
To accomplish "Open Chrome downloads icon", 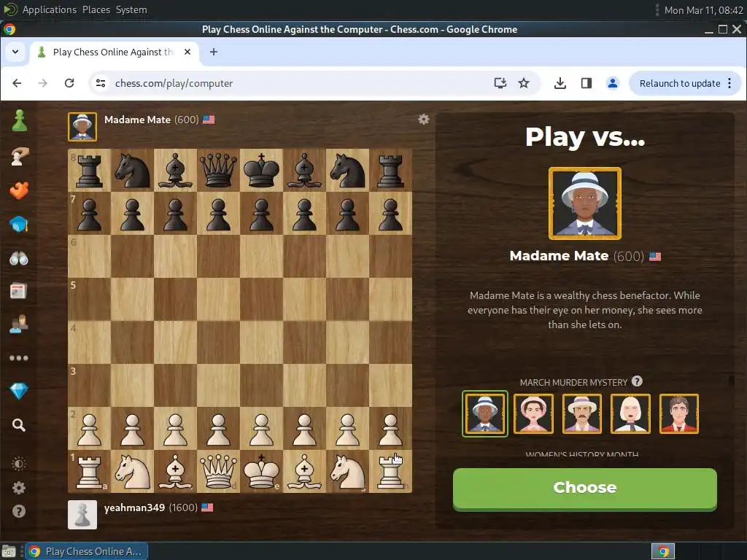I will pos(560,83).
